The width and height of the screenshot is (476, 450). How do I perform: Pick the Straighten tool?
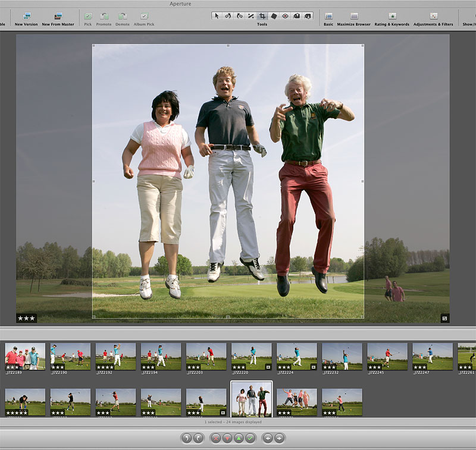coord(250,16)
